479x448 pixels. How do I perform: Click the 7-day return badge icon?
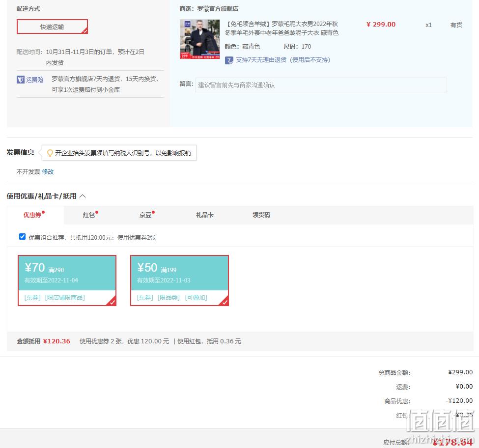tap(229, 60)
